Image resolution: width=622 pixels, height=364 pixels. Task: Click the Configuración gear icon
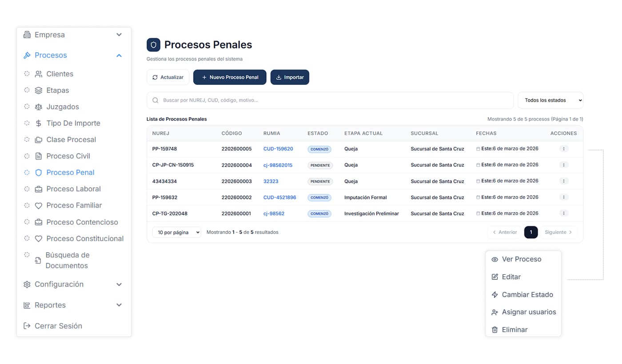tap(27, 285)
